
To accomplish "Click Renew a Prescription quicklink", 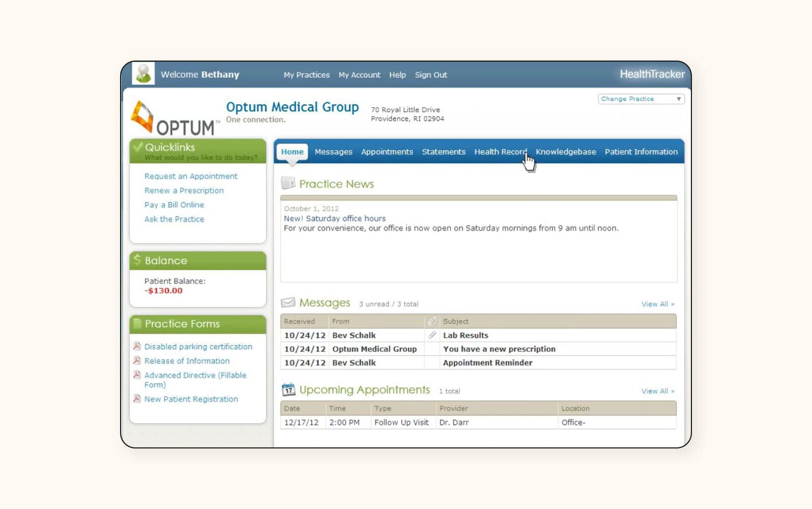I will pos(184,190).
